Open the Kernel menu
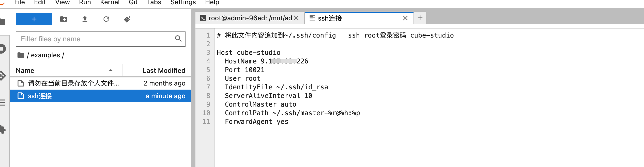This screenshot has width=644, height=167. (110, 3)
